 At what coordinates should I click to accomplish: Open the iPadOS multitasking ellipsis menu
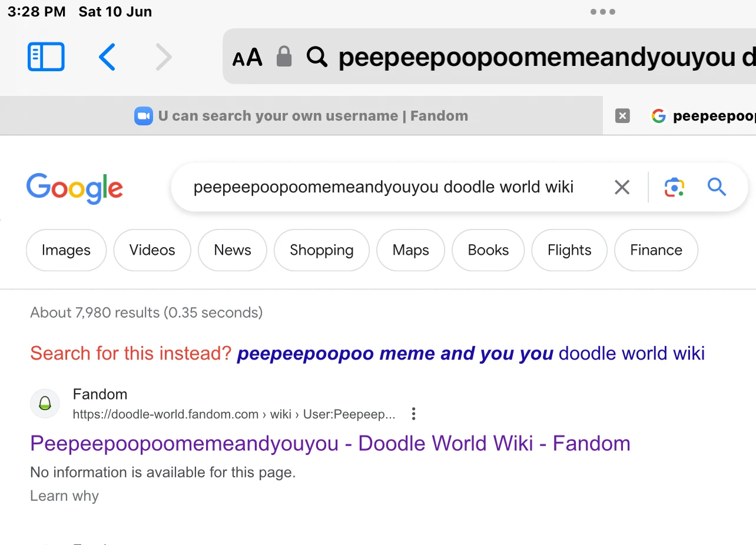click(x=602, y=11)
